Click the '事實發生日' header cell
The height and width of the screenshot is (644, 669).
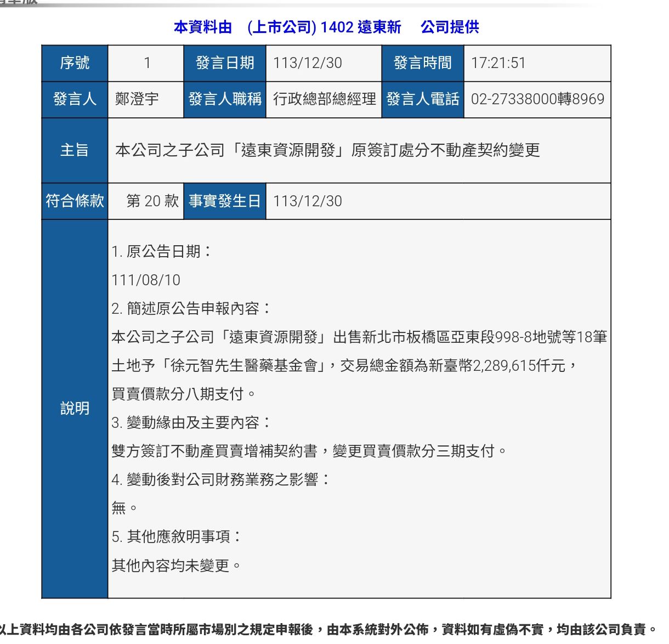[225, 201]
